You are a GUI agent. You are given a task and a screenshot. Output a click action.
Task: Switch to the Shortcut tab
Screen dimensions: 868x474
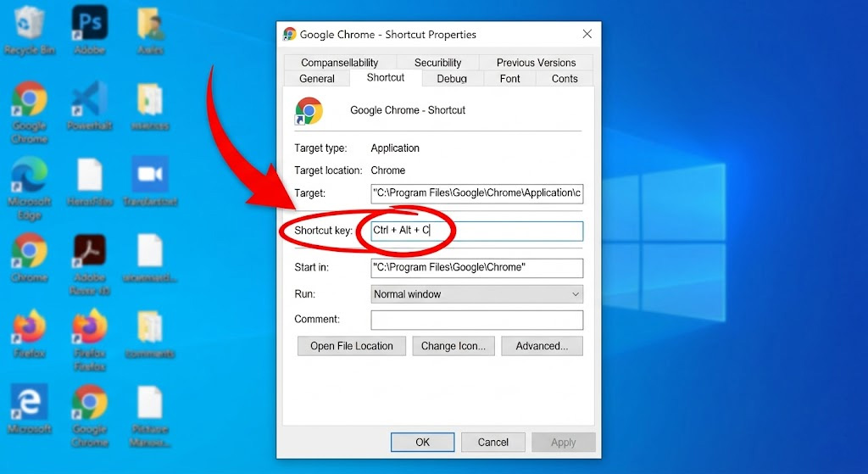coord(386,77)
